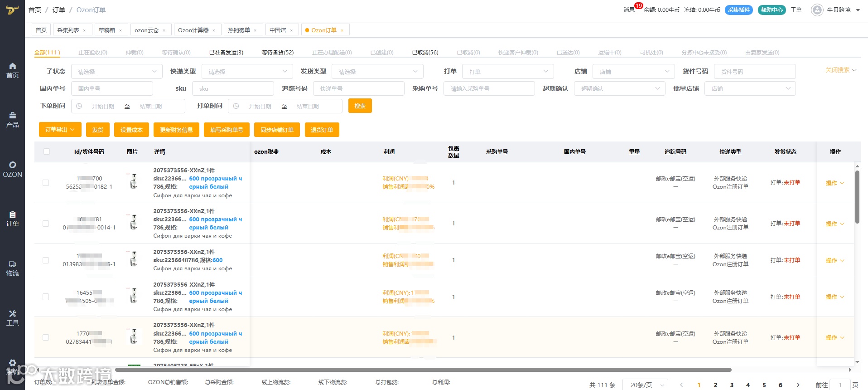Open the 打单 dropdown
This screenshot has width=868, height=390.
pyautogui.click(x=508, y=72)
